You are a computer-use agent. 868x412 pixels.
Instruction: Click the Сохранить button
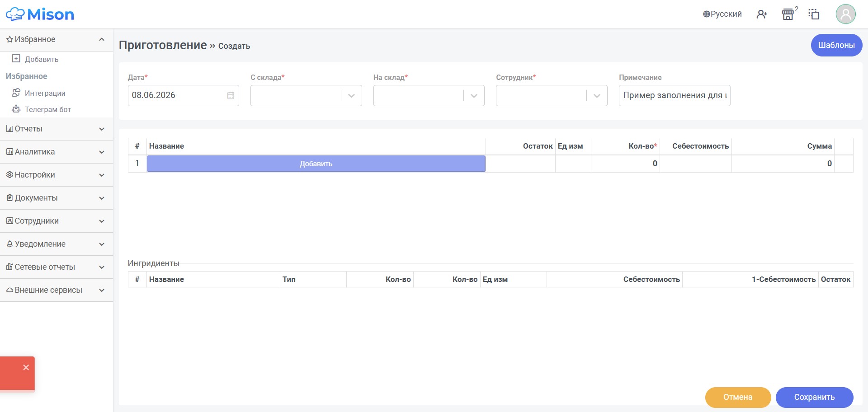814,397
